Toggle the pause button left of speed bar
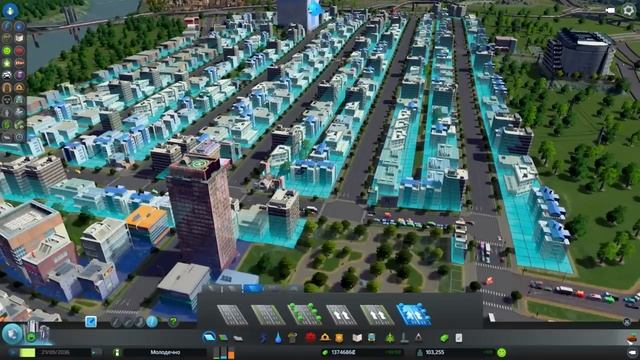Viewport: 640px width, 360px height. tap(14, 352)
